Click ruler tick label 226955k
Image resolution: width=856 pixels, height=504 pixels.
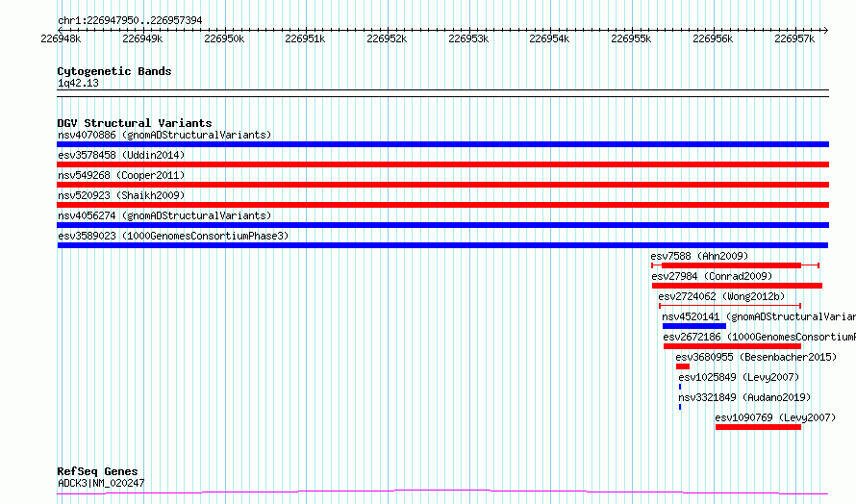click(x=631, y=38)
